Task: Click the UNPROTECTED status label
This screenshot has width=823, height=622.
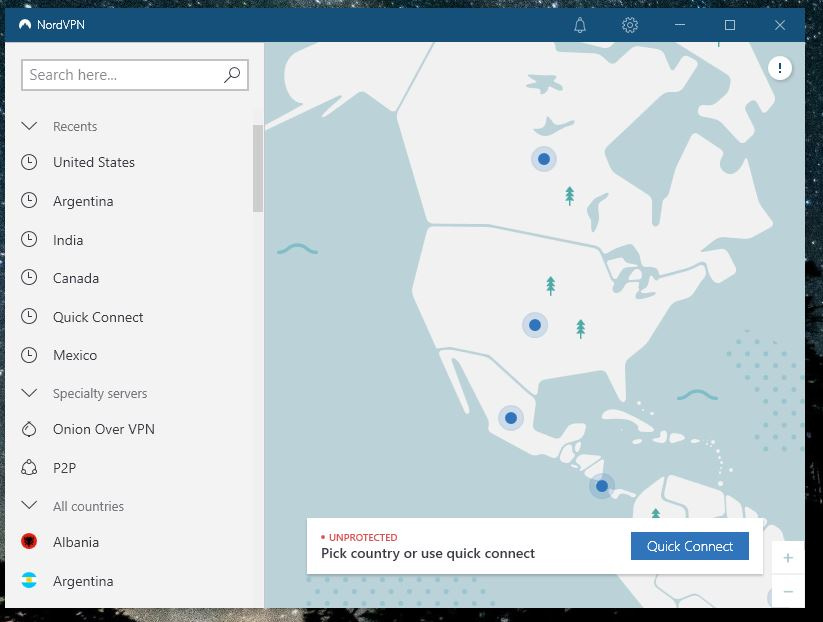Action: [363, 537]
